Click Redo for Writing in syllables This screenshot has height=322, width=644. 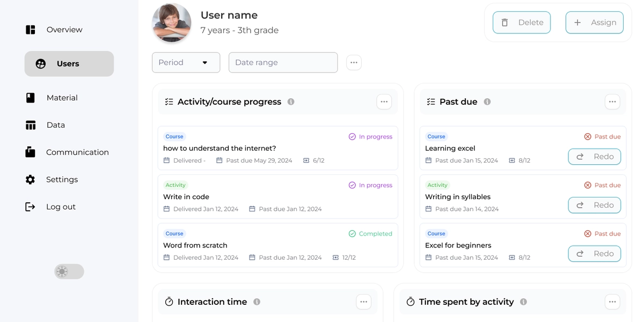point(595,205)
